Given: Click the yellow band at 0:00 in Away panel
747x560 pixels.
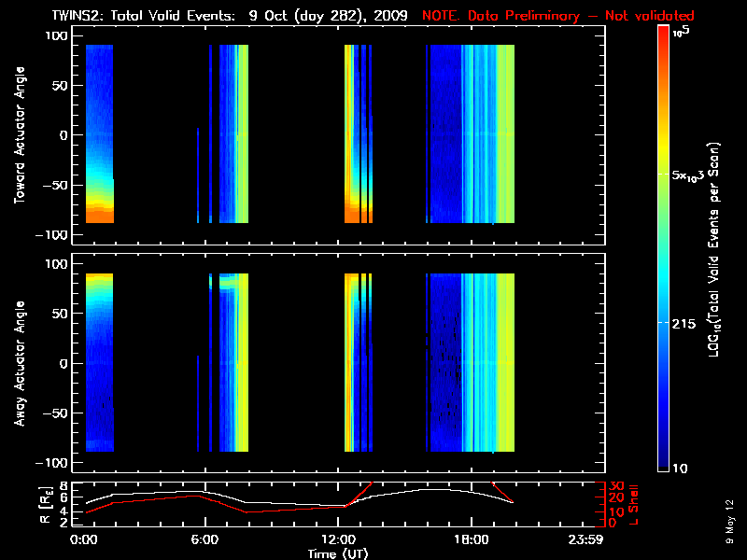Looking at the screenshot, I should (x=99, y=278).
